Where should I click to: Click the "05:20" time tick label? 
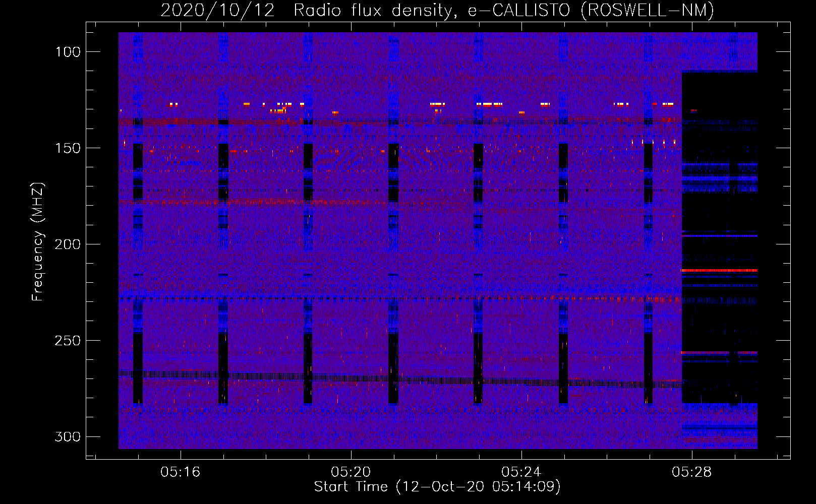[x=351, y=472]
